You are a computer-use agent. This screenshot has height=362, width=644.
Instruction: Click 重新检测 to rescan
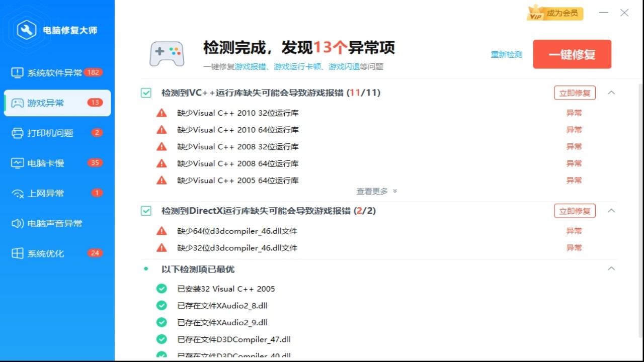[x=506, y=54]
